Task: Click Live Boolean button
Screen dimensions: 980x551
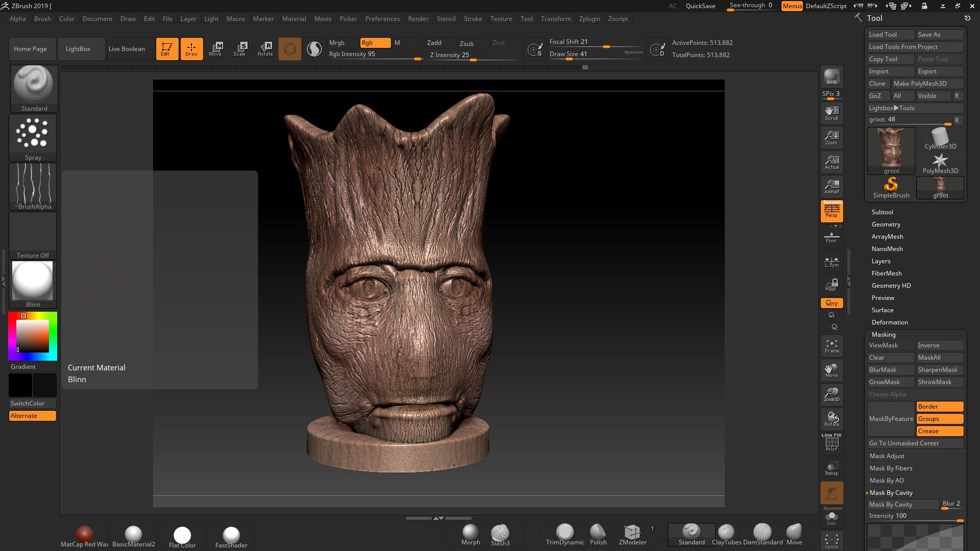Action: [x=130, y=49]
